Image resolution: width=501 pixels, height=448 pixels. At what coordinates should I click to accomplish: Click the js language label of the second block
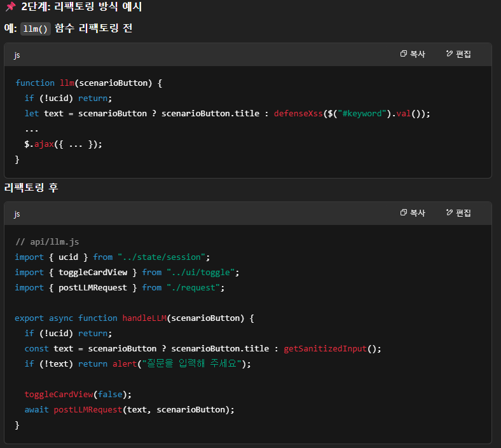(x=17, y=214)
